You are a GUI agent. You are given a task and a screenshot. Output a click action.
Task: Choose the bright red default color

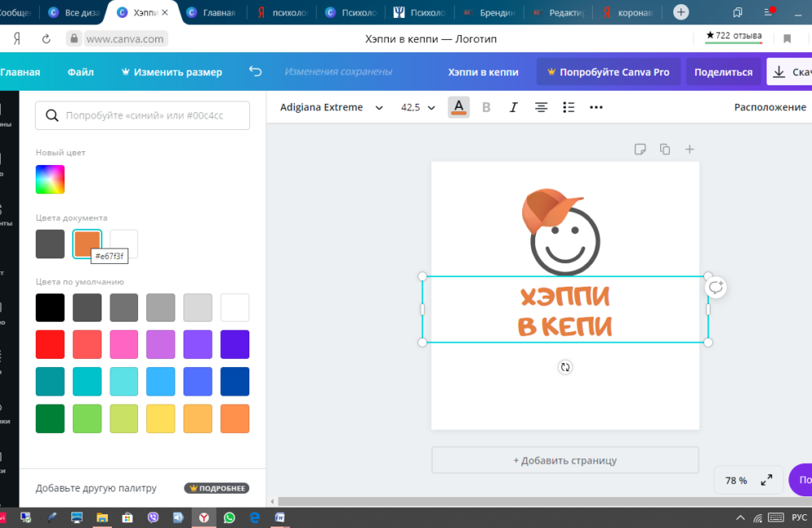[50, 344]
